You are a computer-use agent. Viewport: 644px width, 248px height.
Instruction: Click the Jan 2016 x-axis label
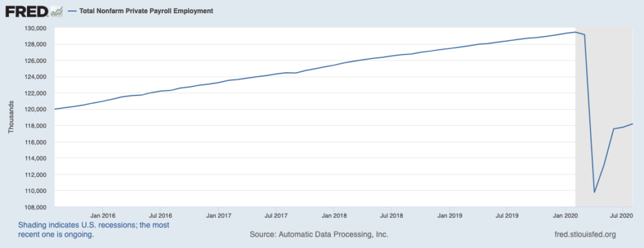tap(102, 215)
